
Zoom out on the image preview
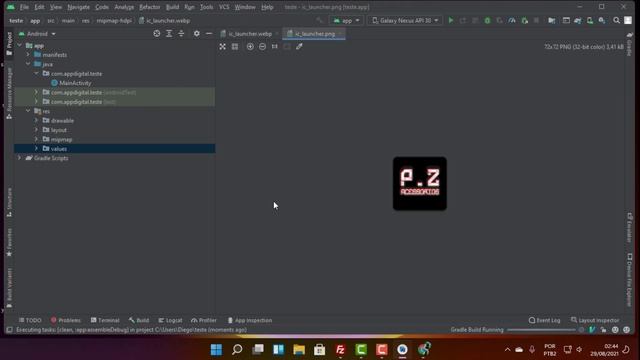click(x=262, y=47)
